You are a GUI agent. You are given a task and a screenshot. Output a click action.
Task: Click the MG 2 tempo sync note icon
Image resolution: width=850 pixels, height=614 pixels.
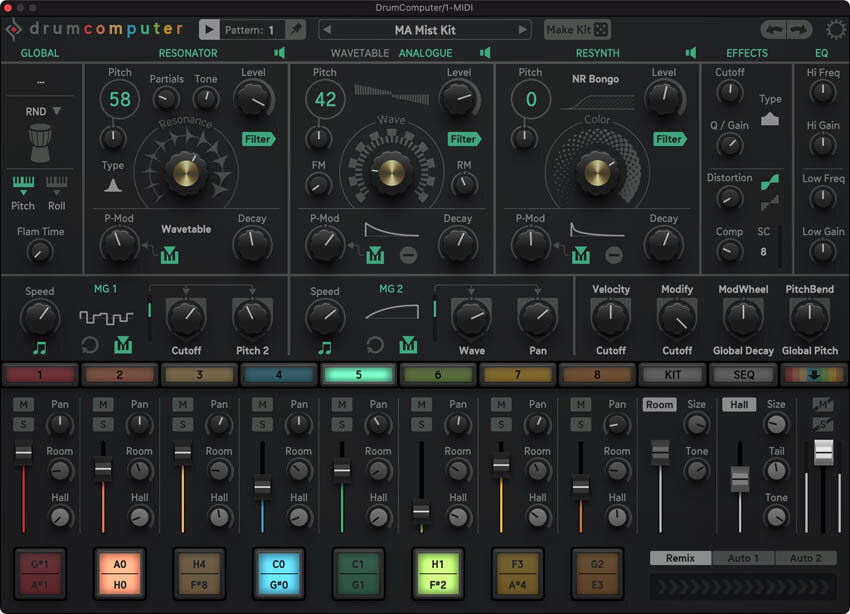(325, 348)
